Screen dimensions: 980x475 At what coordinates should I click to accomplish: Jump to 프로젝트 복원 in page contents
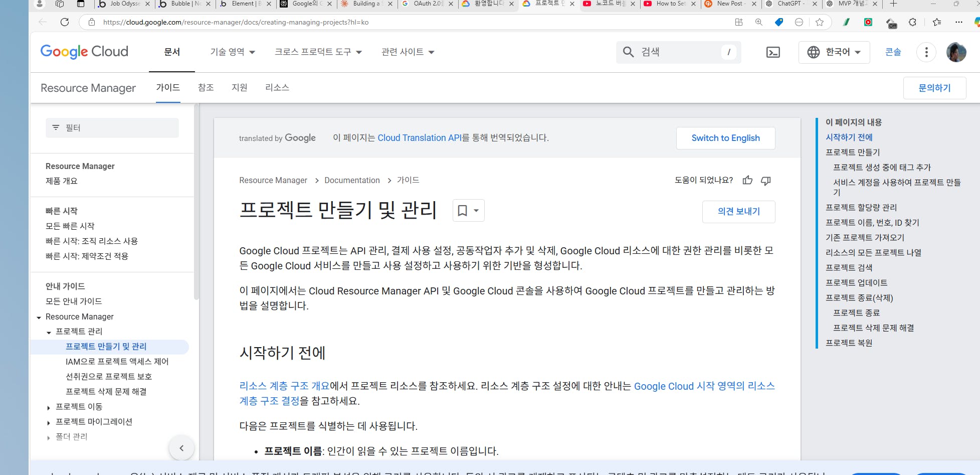click(x=849, y=343)
